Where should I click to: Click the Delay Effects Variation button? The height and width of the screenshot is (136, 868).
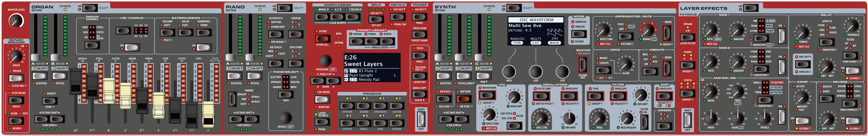[x=826, y=42]
